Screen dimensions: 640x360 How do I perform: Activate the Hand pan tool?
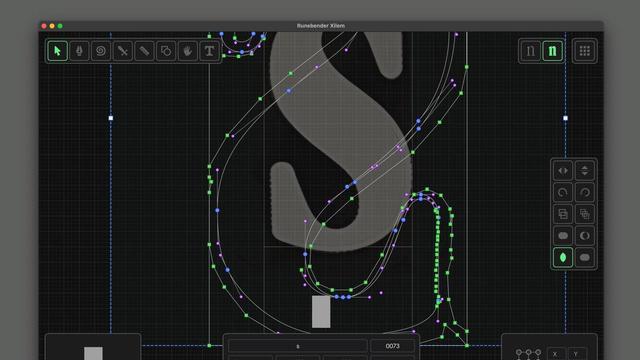point(188,51)
